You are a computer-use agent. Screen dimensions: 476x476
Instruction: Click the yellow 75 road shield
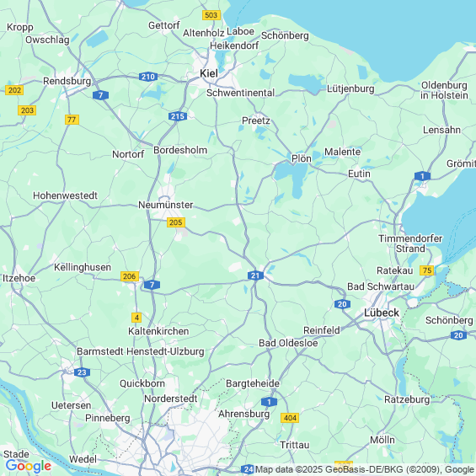point(427,270)
